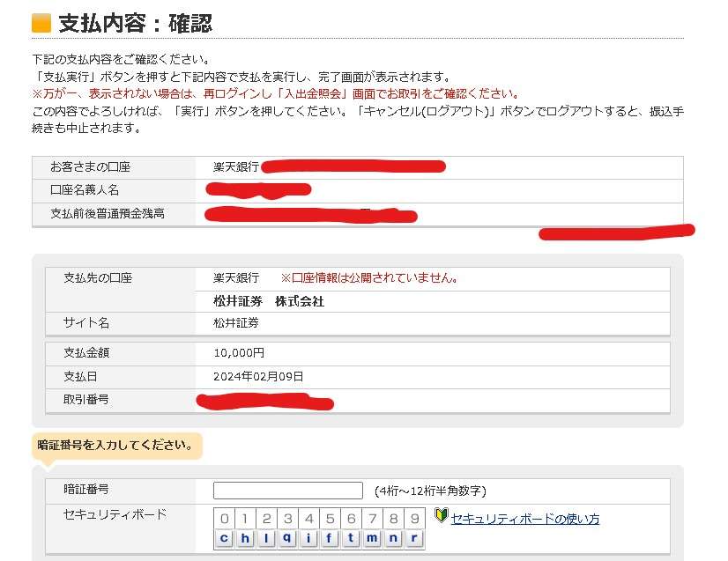The height and width of the screenshot is (561, 728).
Task: Click the 支払日 label
Action: point(81,376)
